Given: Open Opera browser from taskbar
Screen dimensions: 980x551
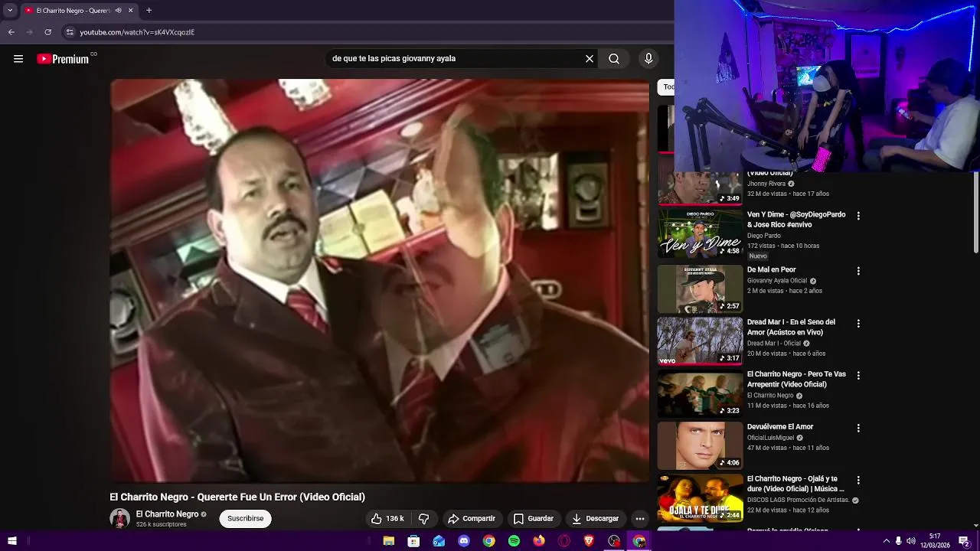Looking at the screenshot, I should point(564,541).
